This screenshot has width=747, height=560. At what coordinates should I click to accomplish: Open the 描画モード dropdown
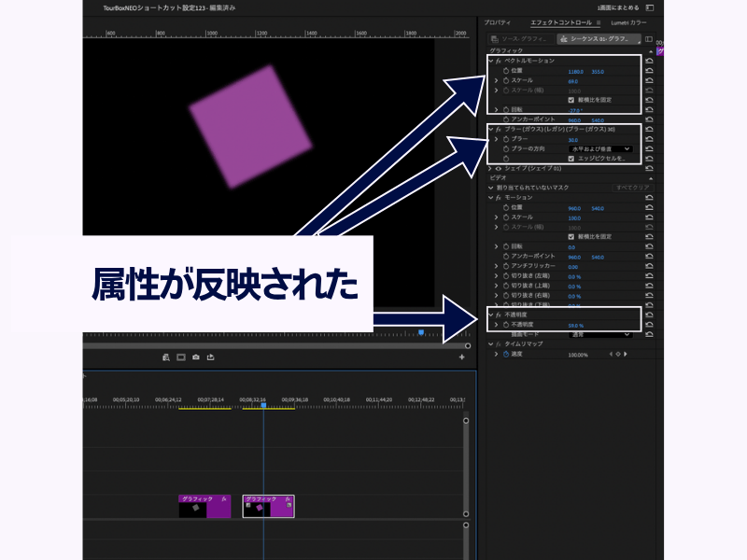coord(599,334)
